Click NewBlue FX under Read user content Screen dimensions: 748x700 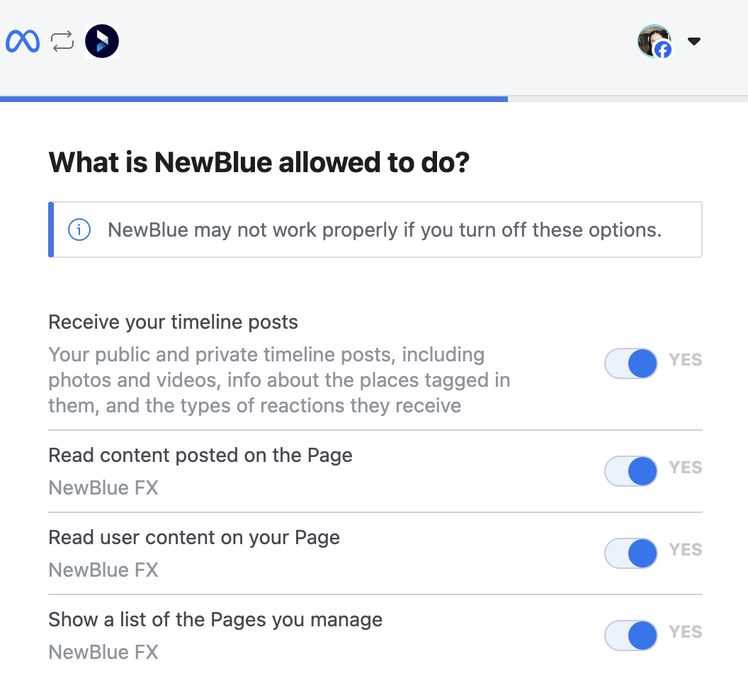[103, 570]
